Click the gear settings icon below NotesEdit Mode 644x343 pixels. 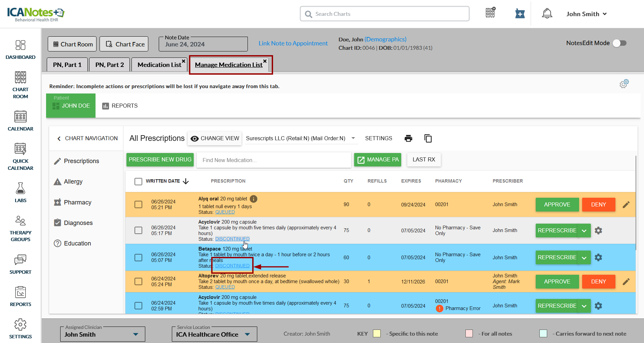click(x=624, y=84)
